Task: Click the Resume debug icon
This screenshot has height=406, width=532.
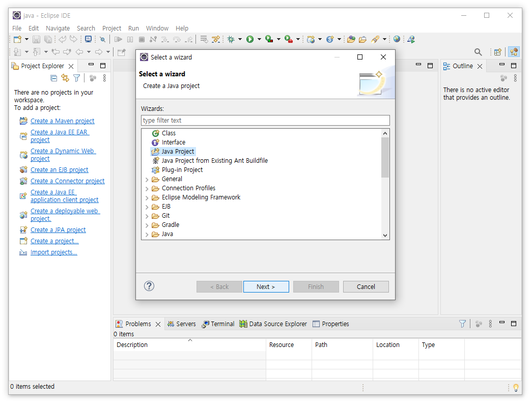Action: (x=118, y=39)
